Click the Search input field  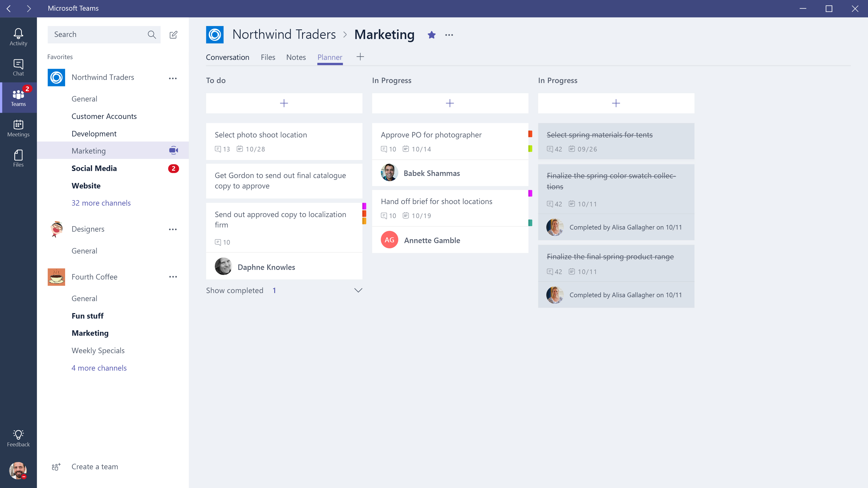tap(98, 35)
